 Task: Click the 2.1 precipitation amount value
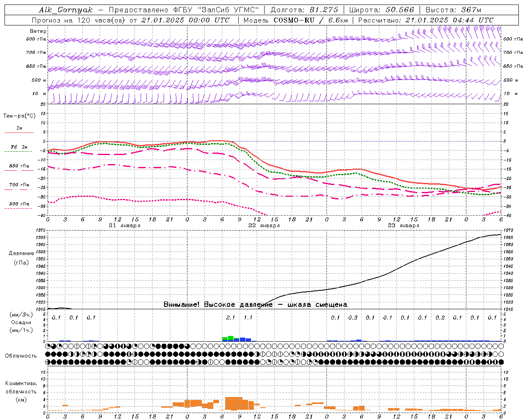[x=231, y=317]
